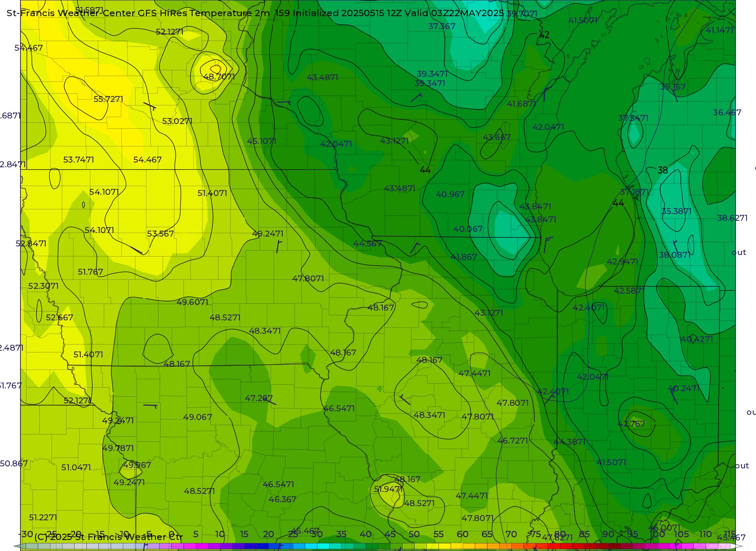The width and height of the screenshot is (756, 551).
Task: Select the 38.0871 temperature label
Action: tap(675, 255)
